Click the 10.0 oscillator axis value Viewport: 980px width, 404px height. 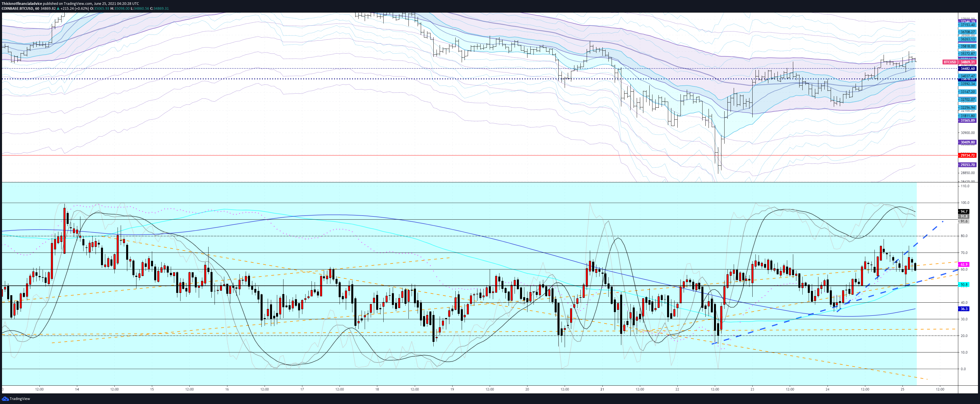click(964, 352)
